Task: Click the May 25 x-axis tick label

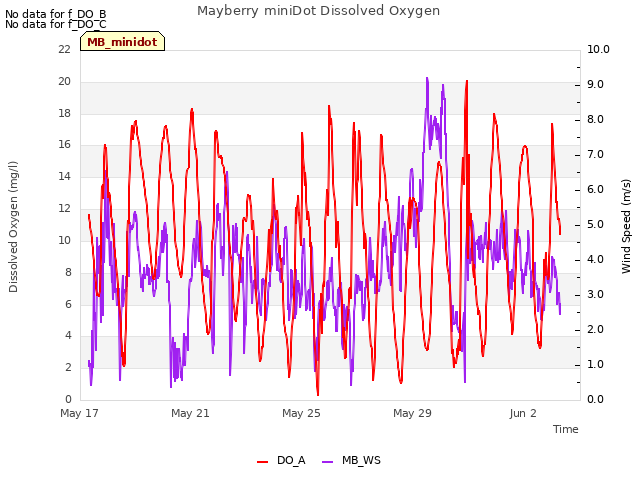Action: coord(301,413)
